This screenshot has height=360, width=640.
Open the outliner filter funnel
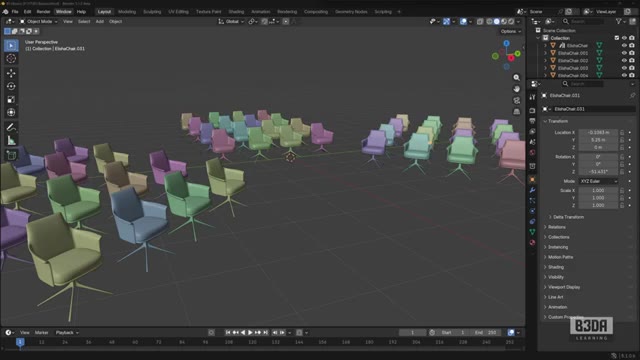pyautogui.click(x=619, y=21)
